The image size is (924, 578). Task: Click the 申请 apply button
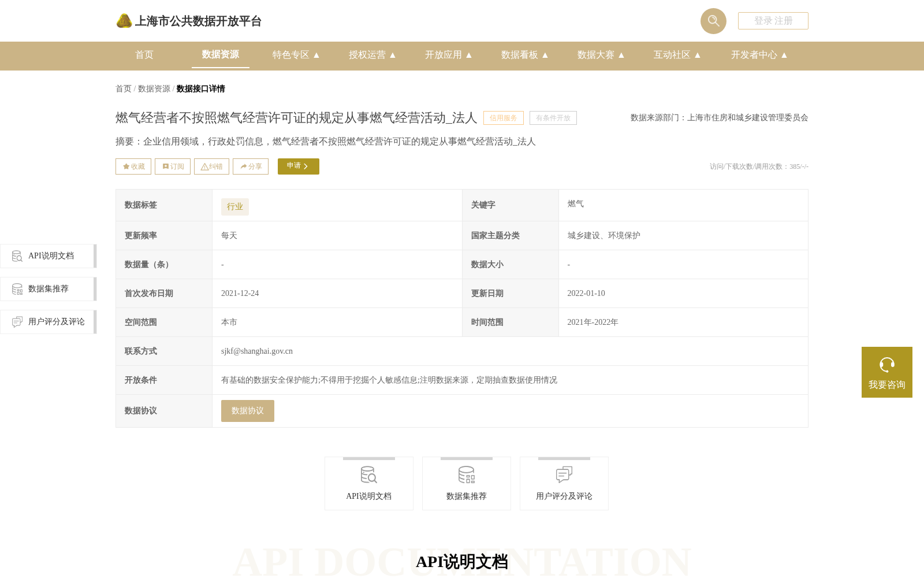point(299,166)
